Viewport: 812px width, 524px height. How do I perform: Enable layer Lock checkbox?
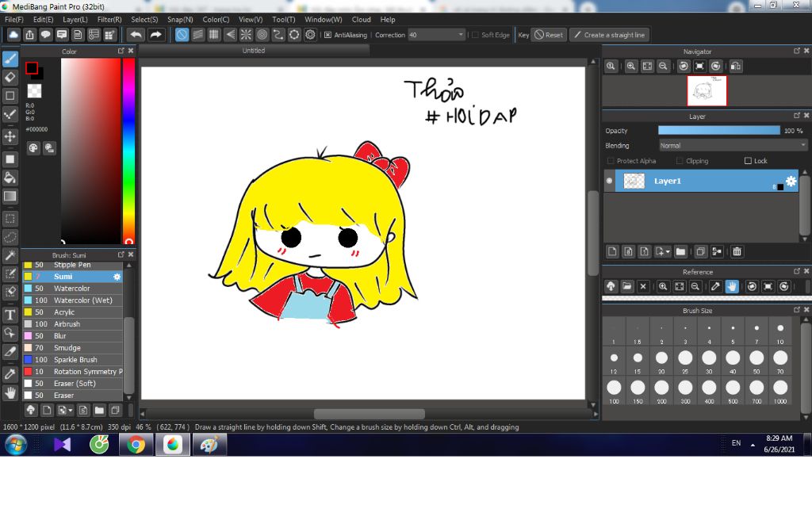748,161
